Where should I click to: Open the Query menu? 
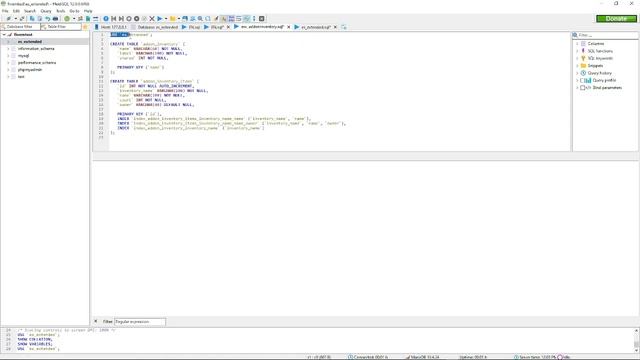point(46,11)
